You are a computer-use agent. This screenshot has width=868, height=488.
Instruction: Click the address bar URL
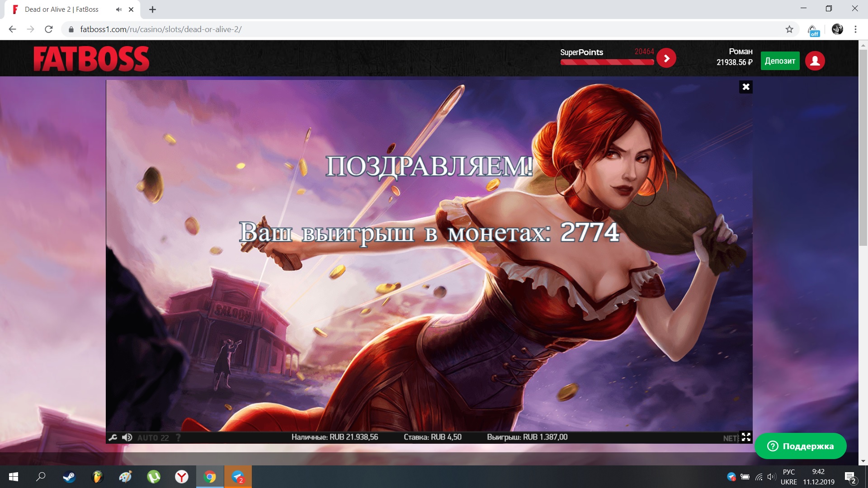pyautogui.click(x=161, y=29)
